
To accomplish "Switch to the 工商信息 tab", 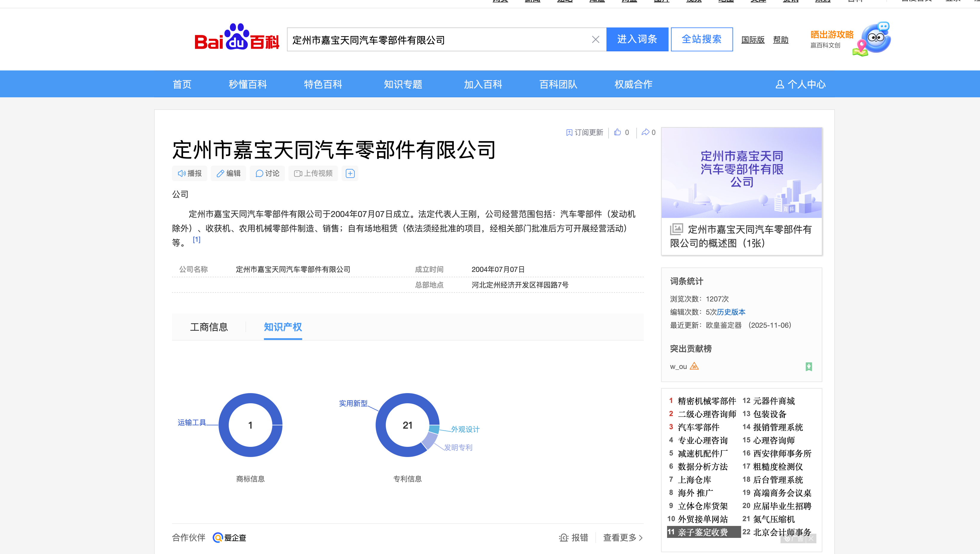I will [x=209, y=327].
